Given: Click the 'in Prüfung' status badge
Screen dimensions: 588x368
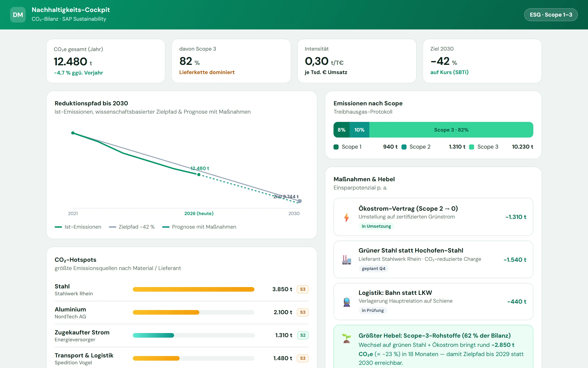Looking at the screenshot, I should (373, 310).
